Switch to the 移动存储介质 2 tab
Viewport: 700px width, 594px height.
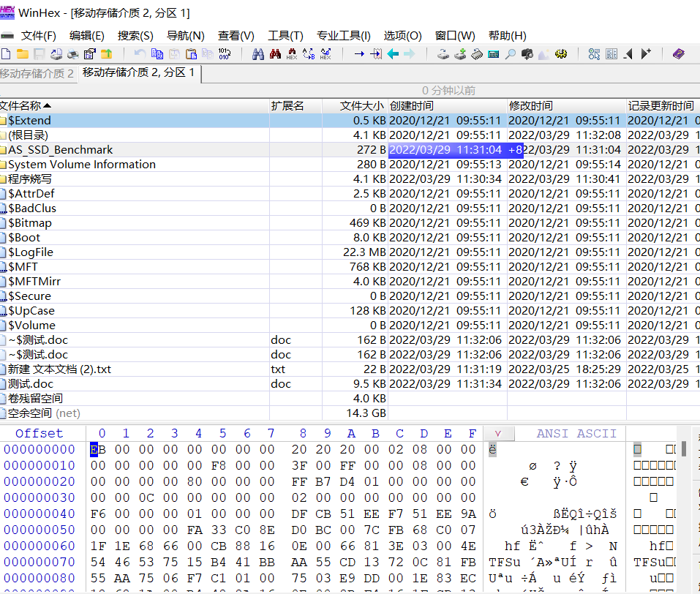(x=37, y=73)
